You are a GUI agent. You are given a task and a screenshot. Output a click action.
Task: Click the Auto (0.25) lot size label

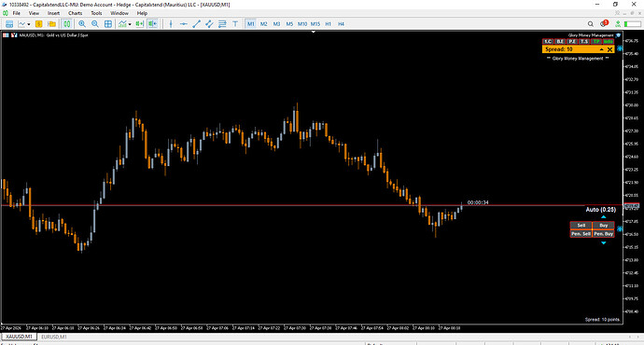point(600,210)
